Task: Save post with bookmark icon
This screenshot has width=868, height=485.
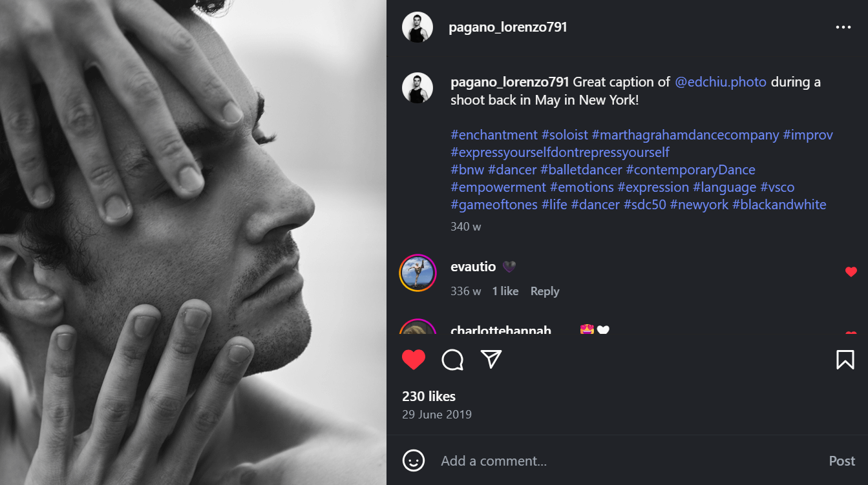Action: (x=845, y=360)
